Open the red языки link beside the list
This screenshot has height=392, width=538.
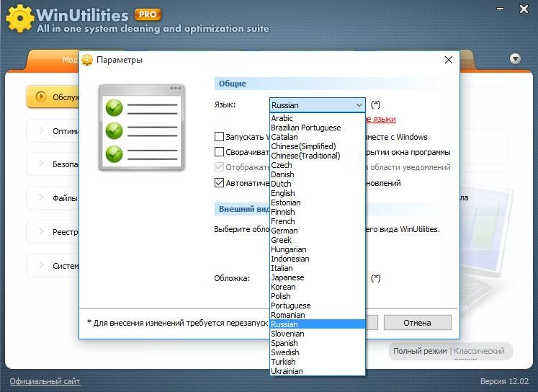(x=381, y=119)
